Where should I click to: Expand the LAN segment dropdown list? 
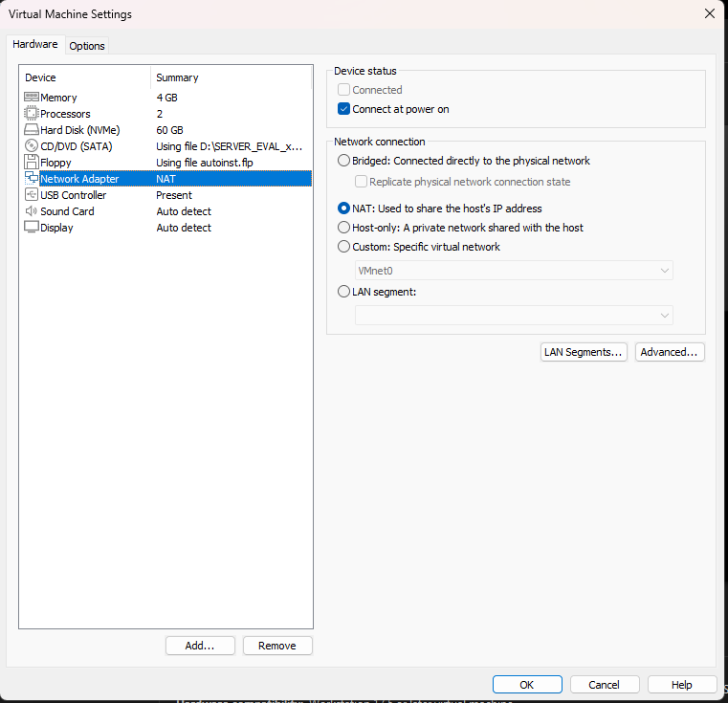pos(514,315)
